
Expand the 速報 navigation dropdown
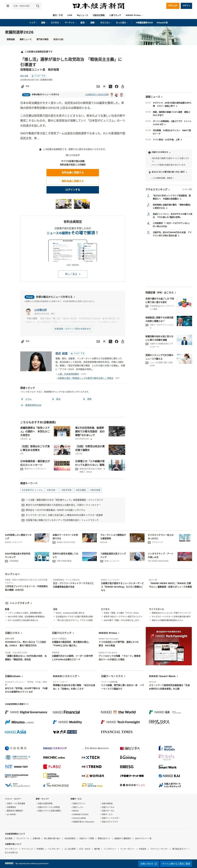coord(44,23)
